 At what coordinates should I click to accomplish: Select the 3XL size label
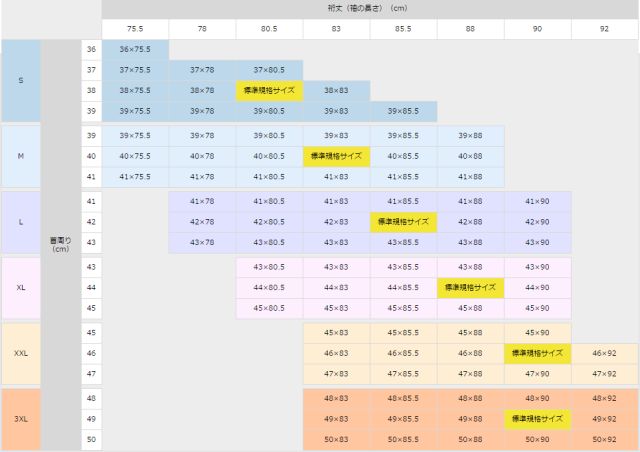click(x=21, y=419)
